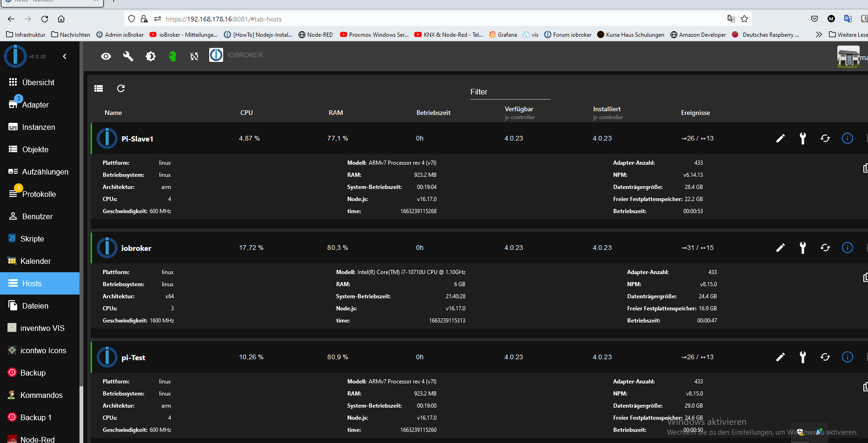The height and width of the screenshot is (443, 868).
Task: Open icontwo Icons in the sidebar
Action: (40, 350)
